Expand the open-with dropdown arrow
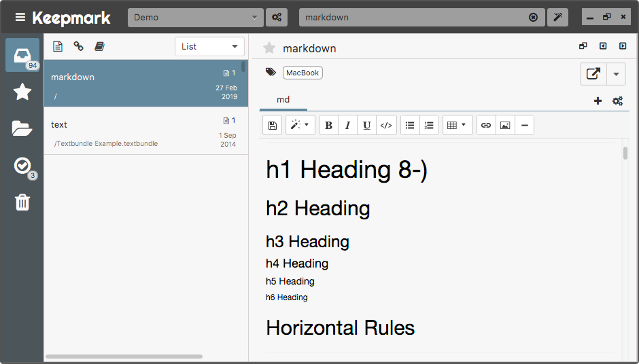Screen dimensions: 639x364 click(616, 74)
